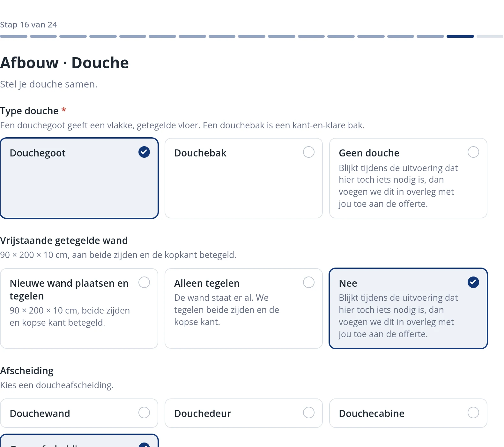This screenshot has width=504, height=447.
Task: Click 'Stel je douche samen.' subtitle
Action: 48,84
